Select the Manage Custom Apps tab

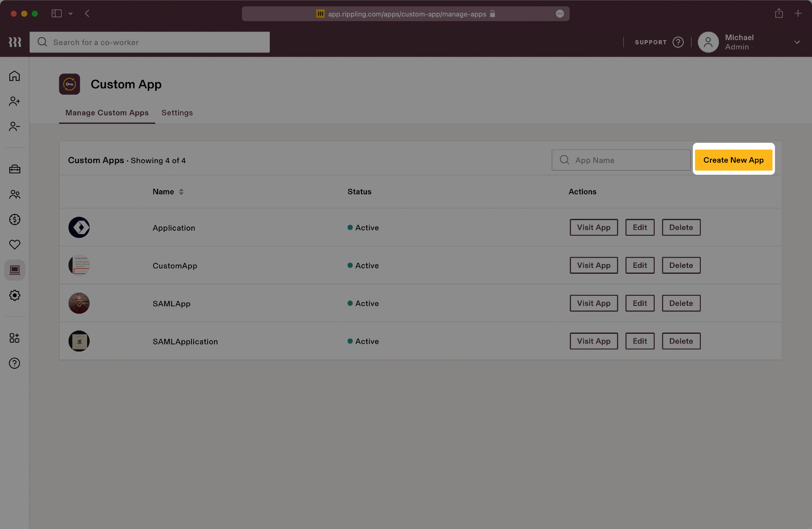(107, 113)
